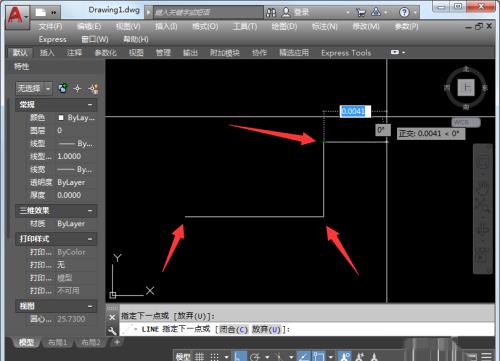Toggle PICKADD icon in properties panel
The width and height of the screenshot is (500, 361).
pos(63,88)
